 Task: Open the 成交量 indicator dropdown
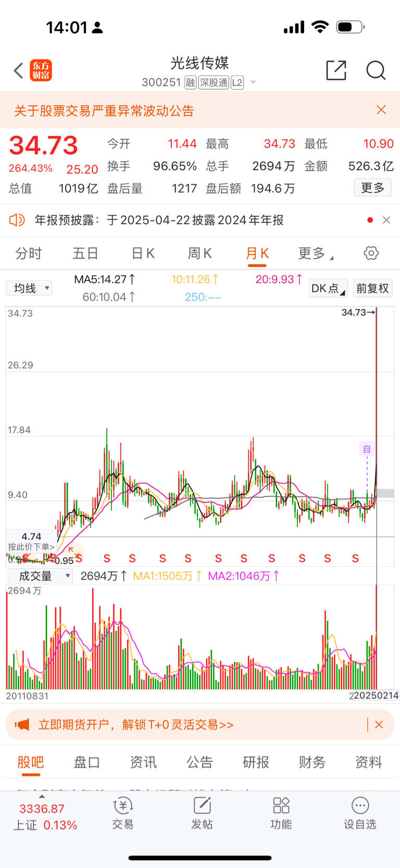click(x=40, y=576)
